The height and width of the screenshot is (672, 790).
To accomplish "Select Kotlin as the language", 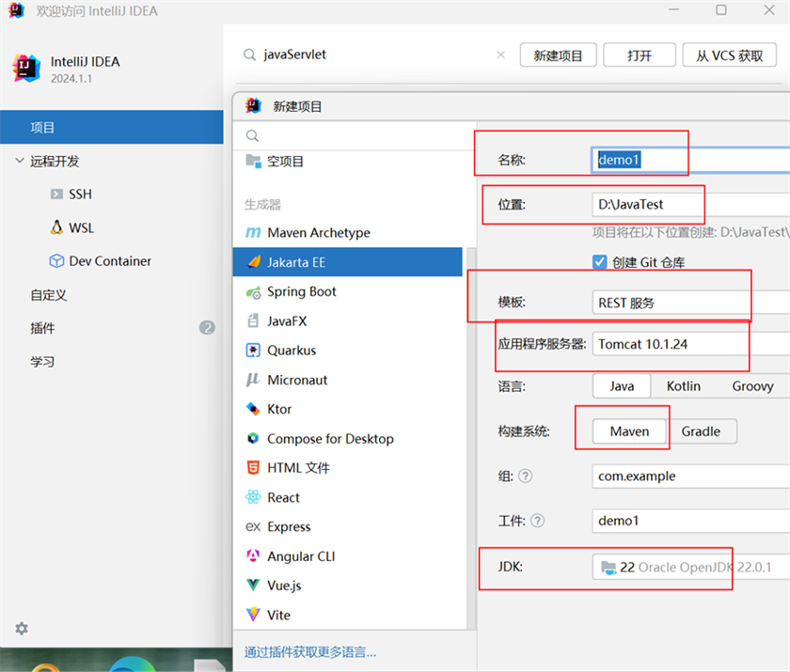I will point(683,386).
